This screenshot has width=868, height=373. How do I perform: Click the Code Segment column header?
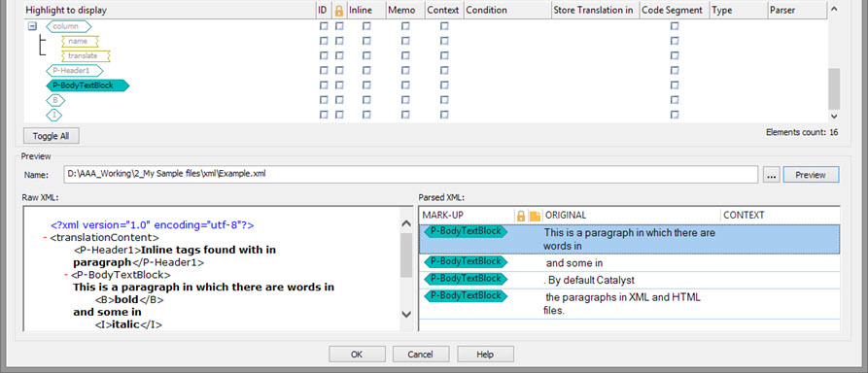click(x=675, y=10)
